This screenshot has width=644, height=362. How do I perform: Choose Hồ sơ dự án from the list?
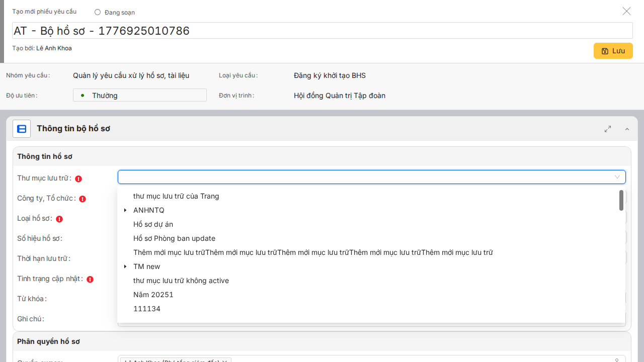153,224
